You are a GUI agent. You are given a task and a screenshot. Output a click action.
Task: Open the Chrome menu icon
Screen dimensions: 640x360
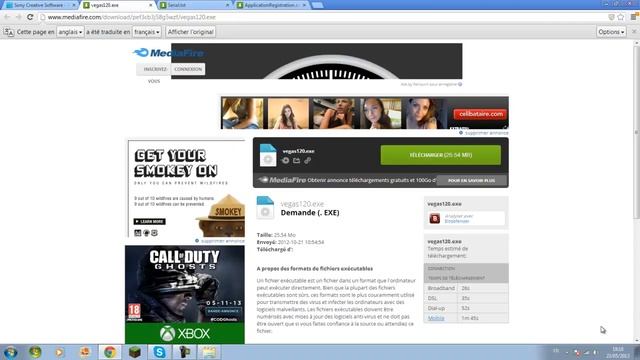[x=634, y=17]
